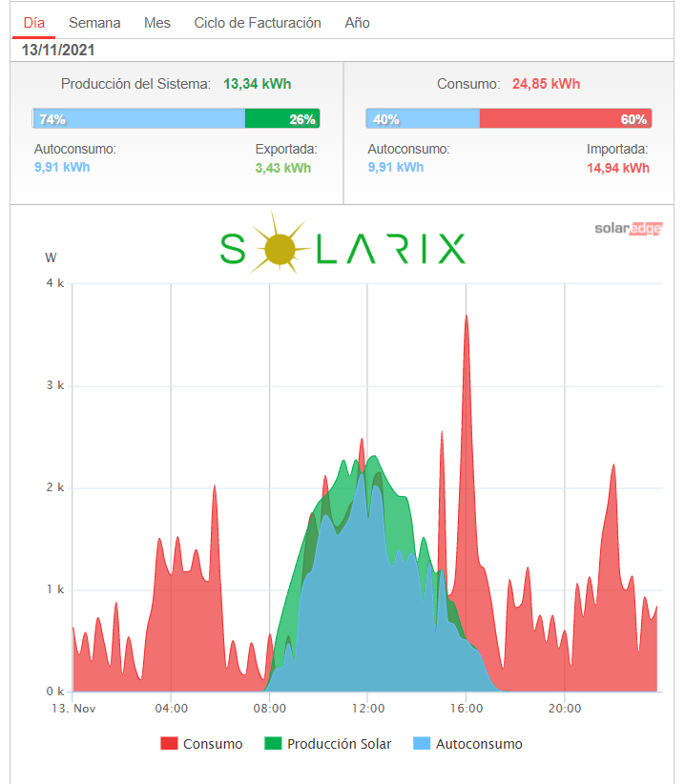Screen dimensions: 685x784
Task: Click the SolarEdge logo
Action: pyautogui.click(x=629, y=229)
